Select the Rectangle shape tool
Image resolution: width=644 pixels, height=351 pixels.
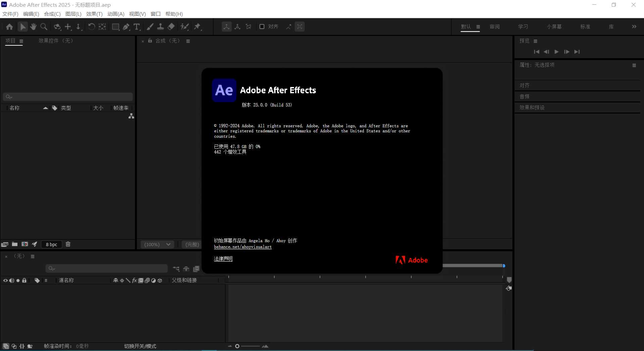pyautogui.click(x=115, y=27)
